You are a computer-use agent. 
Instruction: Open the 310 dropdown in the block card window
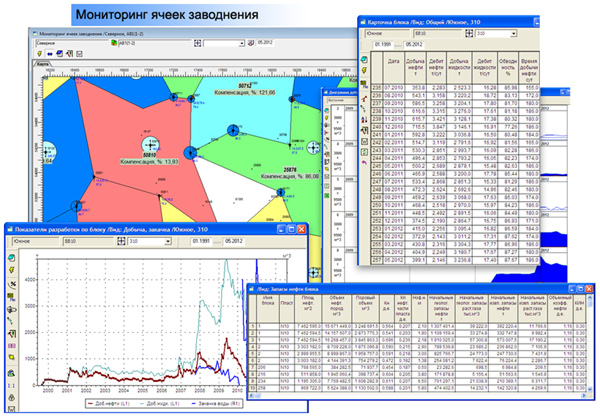[513, 34]
